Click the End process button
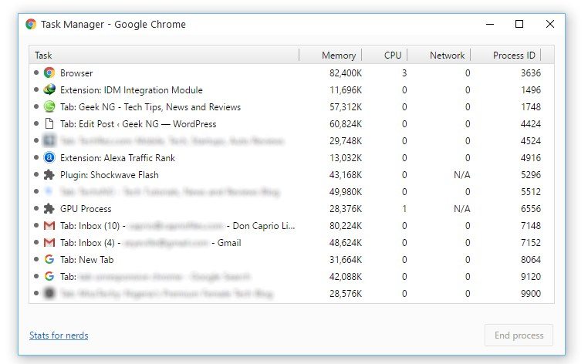Viewport: 588px width, 364px height. click(x=519, y=335)
